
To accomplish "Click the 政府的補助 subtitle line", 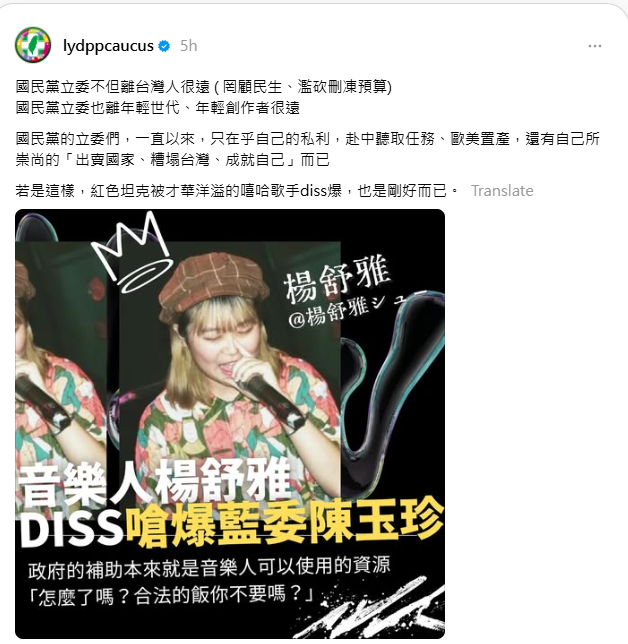I will coord(209,568).
